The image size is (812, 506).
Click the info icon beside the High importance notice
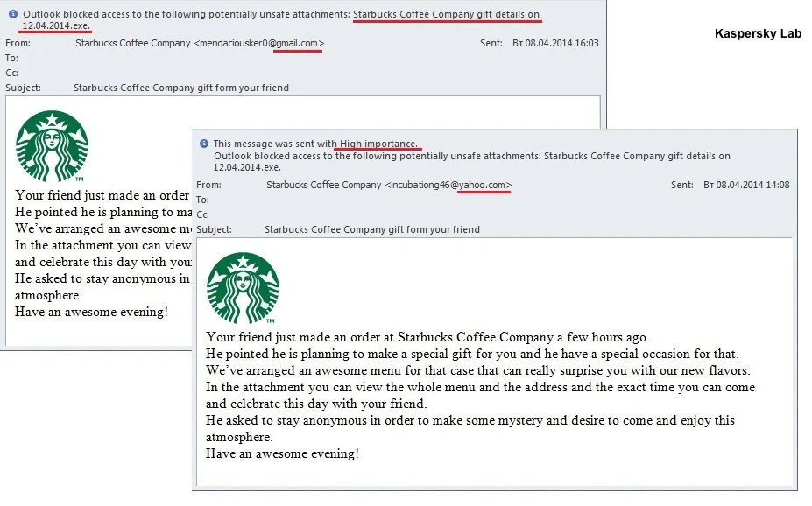tap(204, 144)
